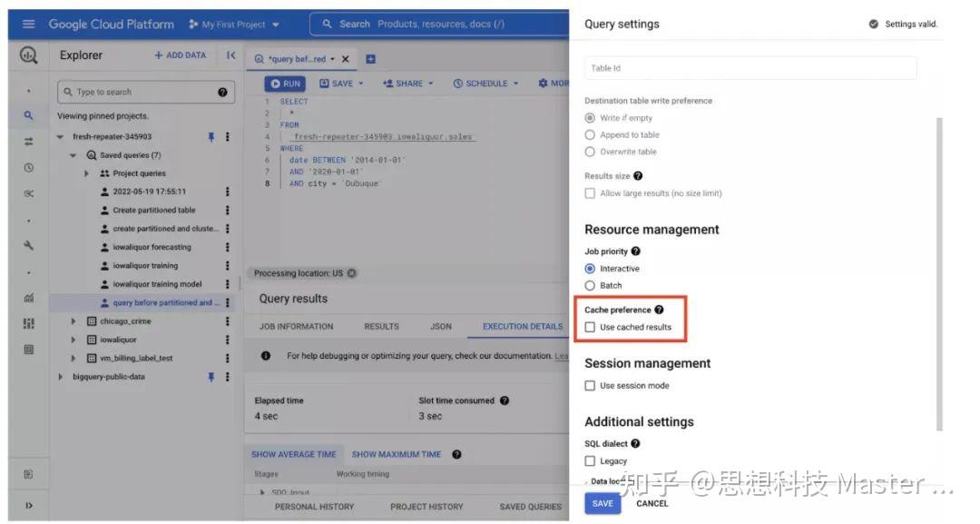Image resolution: width=980 pixels, height=524 pixels.
Task: Click the top Search products field
Action: pyautogui.click(x=439, y=24)
